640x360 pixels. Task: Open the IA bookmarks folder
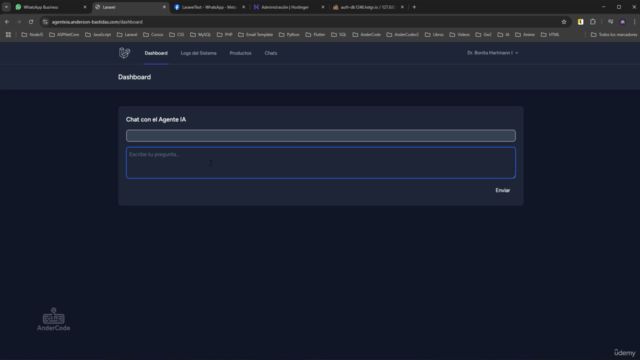503,35
